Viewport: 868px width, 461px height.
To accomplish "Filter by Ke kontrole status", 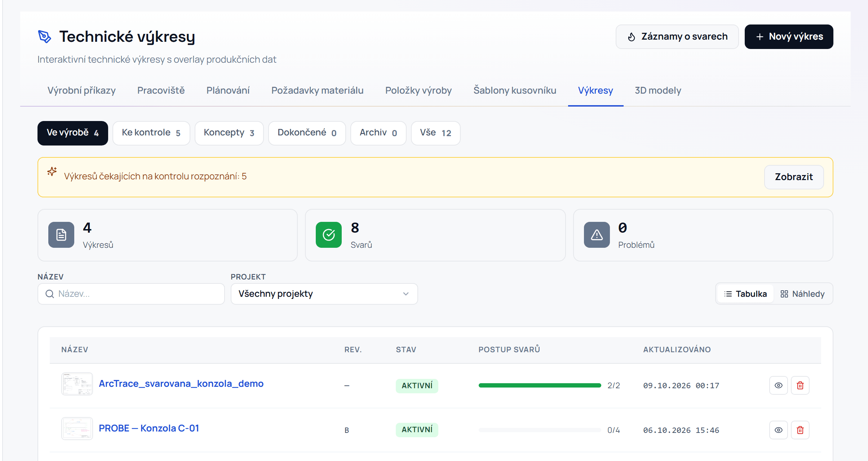I will pos(151,133).
